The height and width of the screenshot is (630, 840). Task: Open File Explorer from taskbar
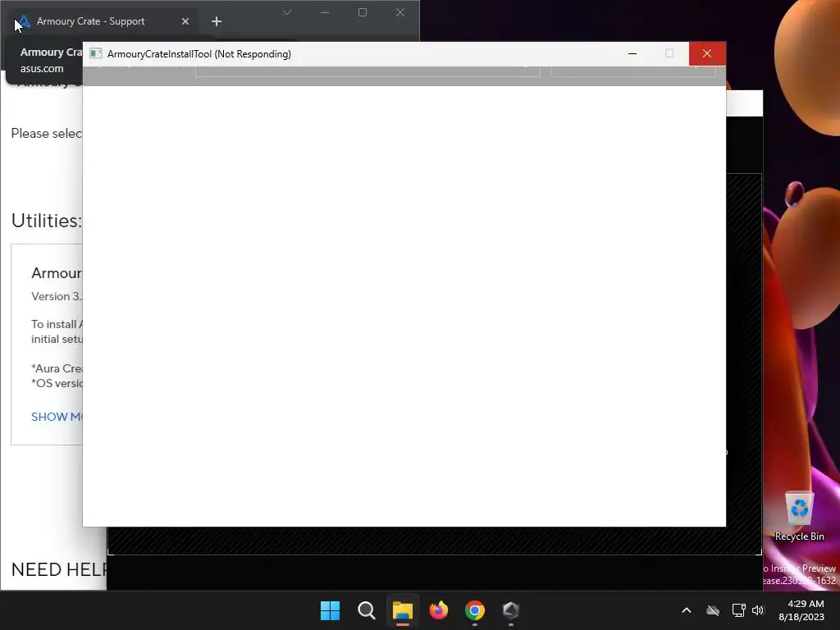pos(402,610)
